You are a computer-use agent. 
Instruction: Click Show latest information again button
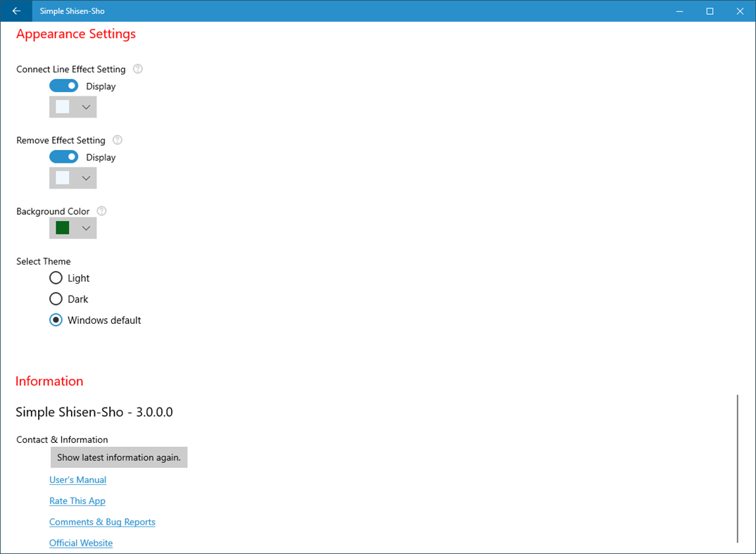pyautogui.click(x=119, y=457)
